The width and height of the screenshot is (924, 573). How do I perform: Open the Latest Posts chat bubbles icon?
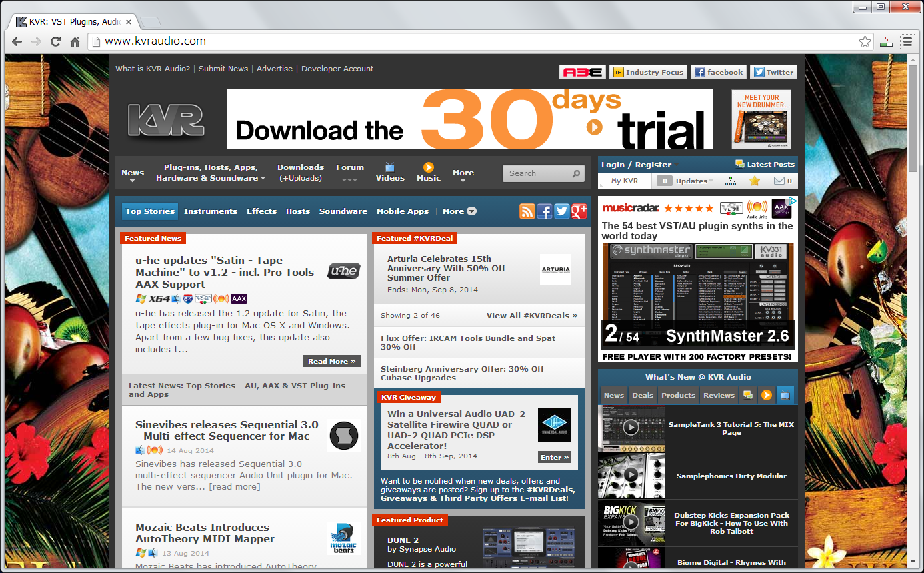(739, 164)
